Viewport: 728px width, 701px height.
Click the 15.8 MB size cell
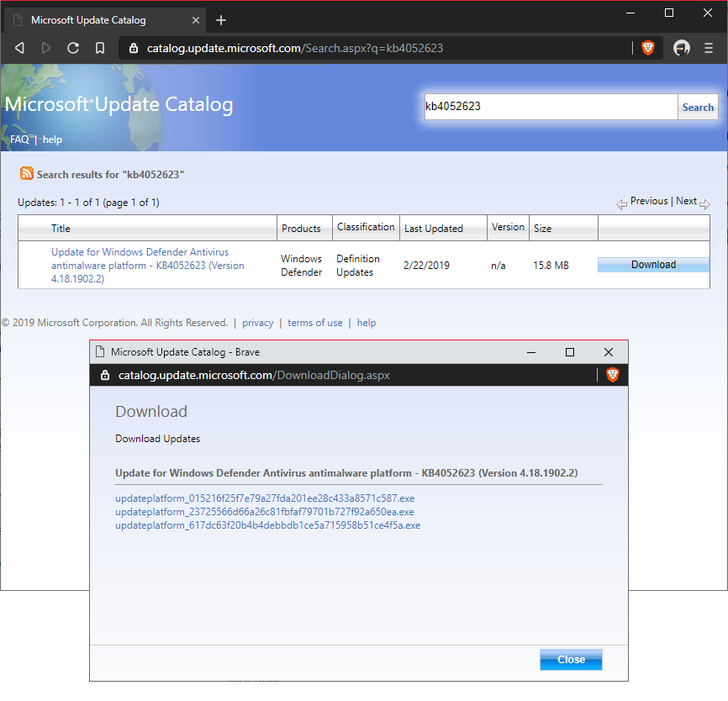coord(551,265)
